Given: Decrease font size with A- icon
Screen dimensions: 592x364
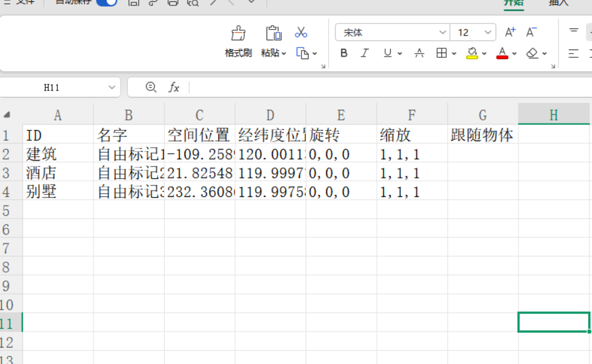Looking at the screenshot, I should (531, 33).
